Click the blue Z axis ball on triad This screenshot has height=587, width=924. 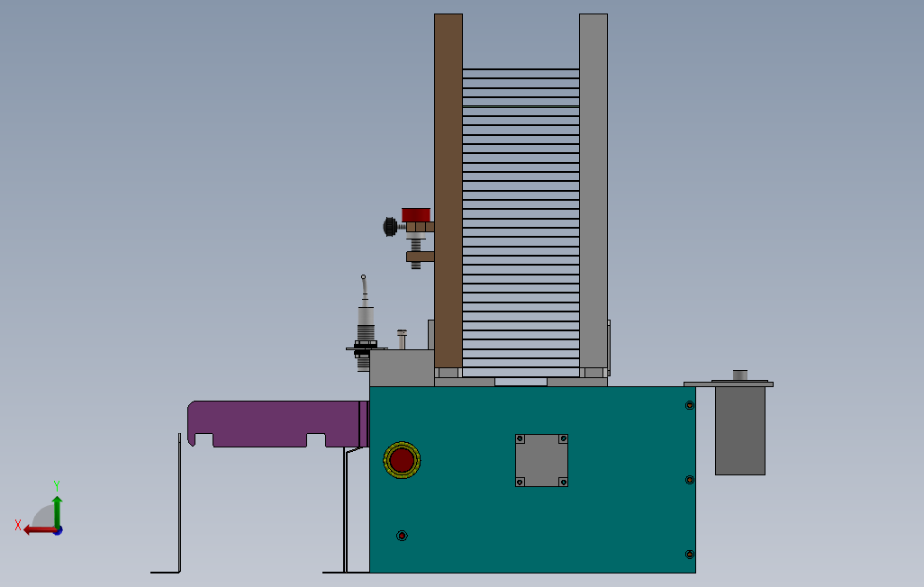coord(59,530)
